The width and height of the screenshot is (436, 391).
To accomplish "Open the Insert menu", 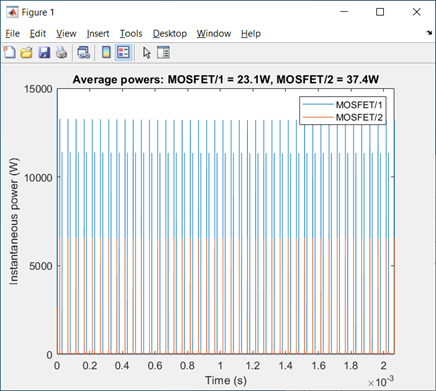I will tap(98, 33).
